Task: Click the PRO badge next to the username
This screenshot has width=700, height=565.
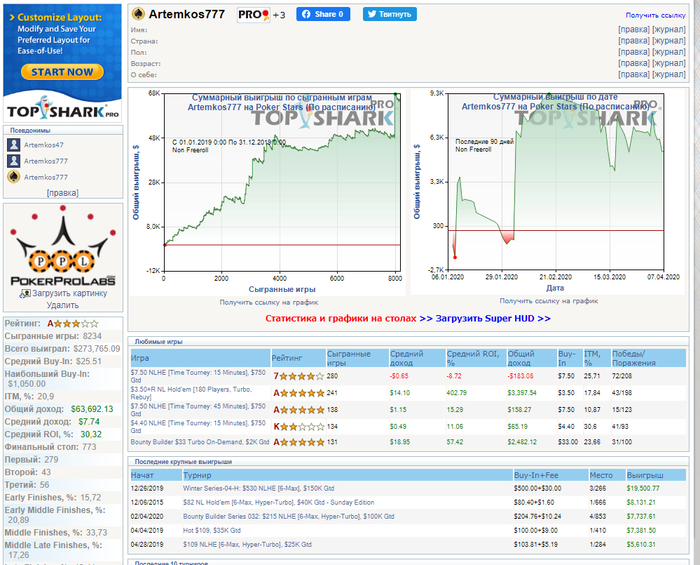Action: pyautogui.click(x=253, y=15)
